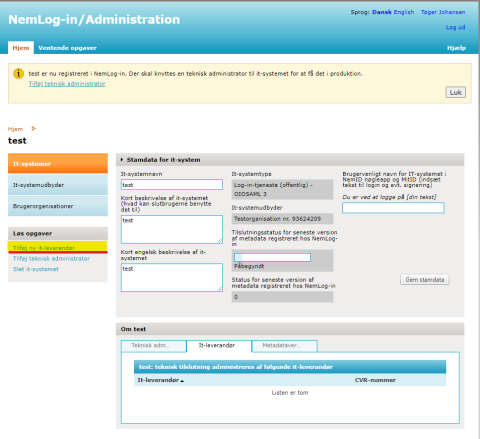Open the Ventende opgaver tab
This screenshot has height=439, width=480.
click(67, 48)
